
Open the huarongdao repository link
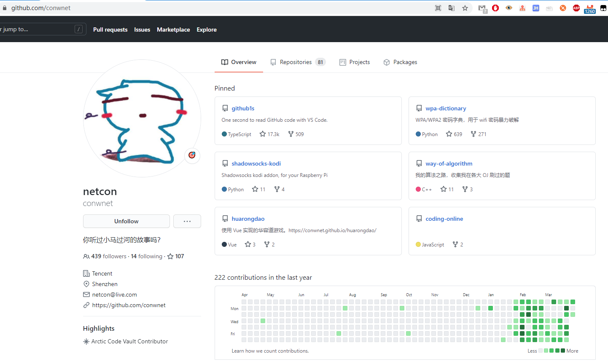248,219
